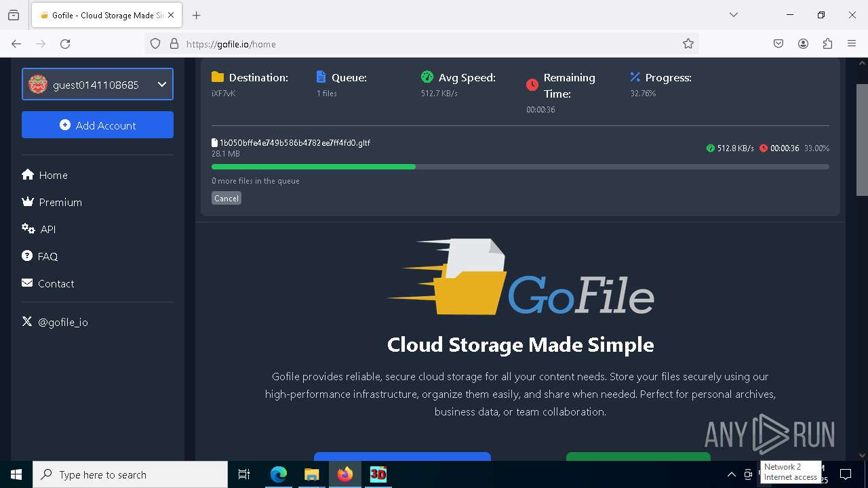The height and width of the screenshot is (488, 868).
Task: Reload the current page
Action: (65, 43)
